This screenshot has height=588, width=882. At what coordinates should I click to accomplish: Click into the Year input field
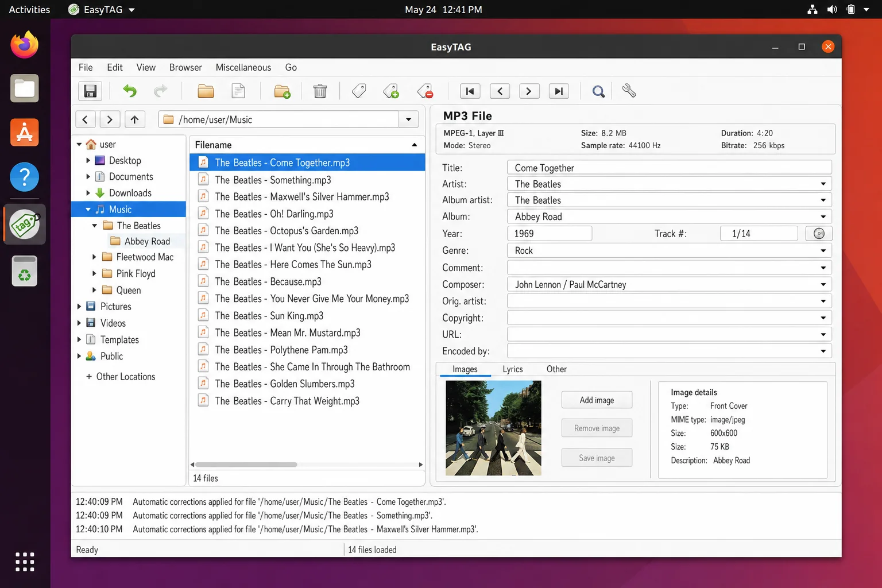click(x=550, y=234)
